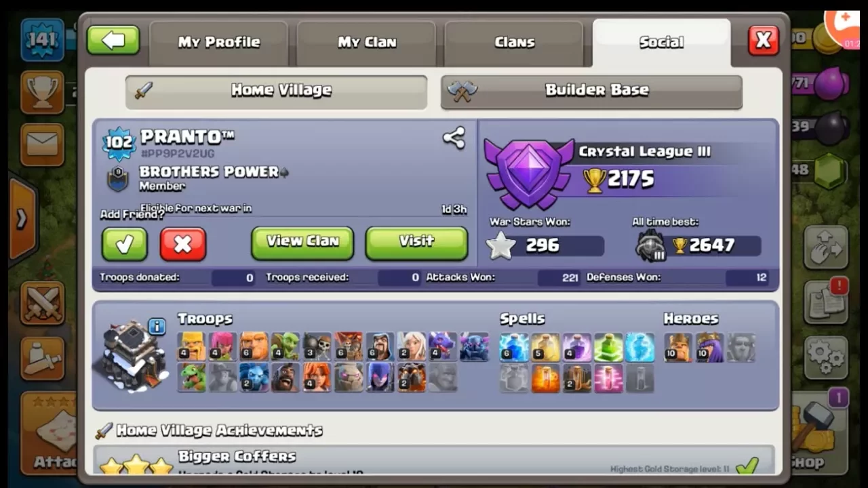Select the Barbarian King hero icon
The height and width of the screenshot is (488, 868).
[677, 347]
